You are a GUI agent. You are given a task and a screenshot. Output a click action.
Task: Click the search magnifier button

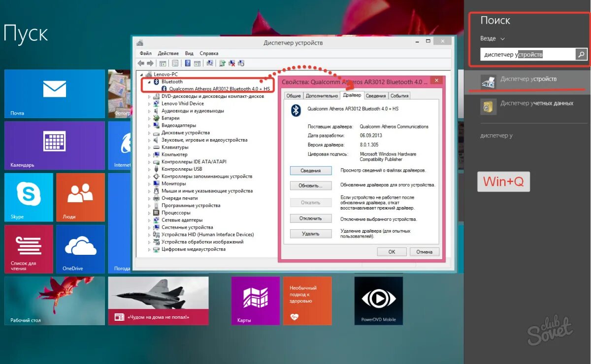582,55
